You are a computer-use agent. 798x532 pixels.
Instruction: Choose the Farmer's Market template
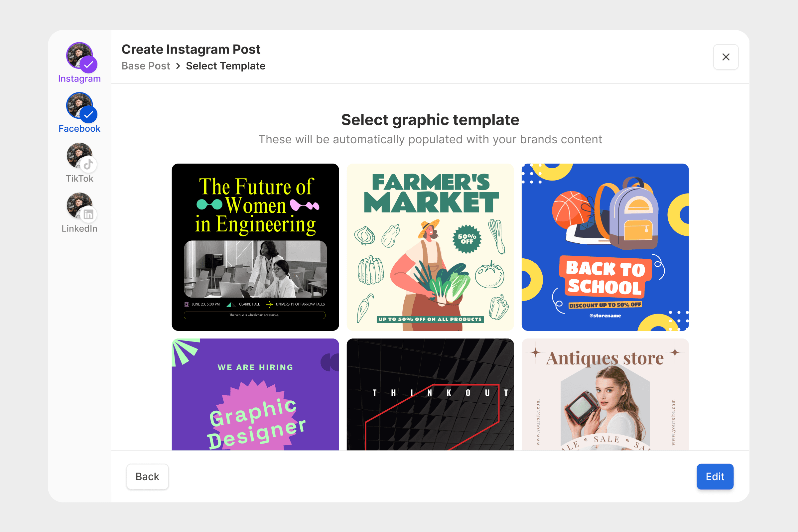coord(430,247)
